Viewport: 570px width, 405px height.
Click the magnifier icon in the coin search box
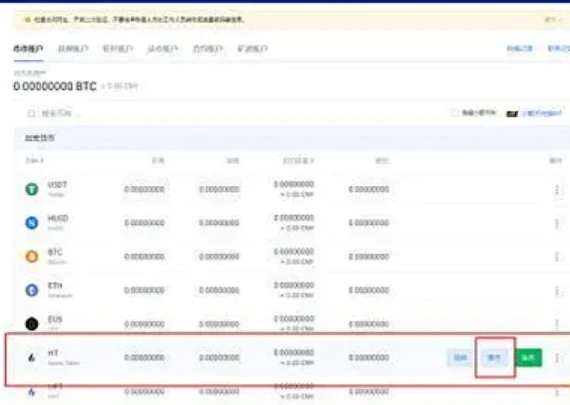pos(31,114)
